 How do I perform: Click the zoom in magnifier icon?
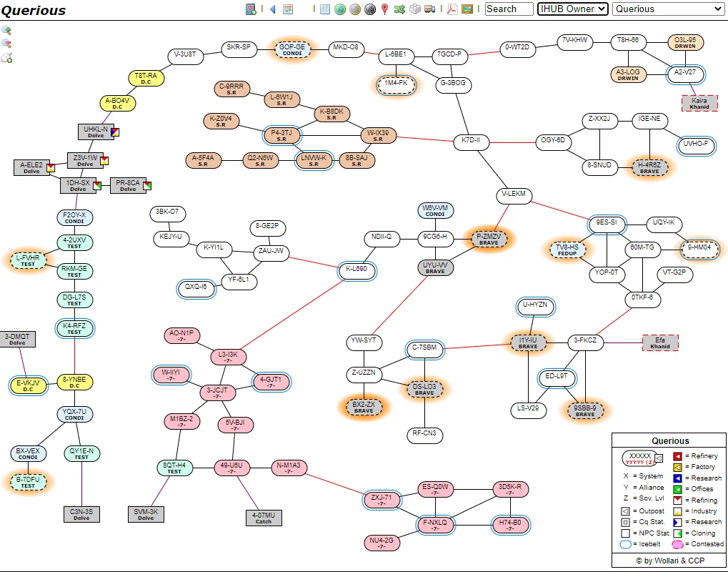tap(6, 30)
